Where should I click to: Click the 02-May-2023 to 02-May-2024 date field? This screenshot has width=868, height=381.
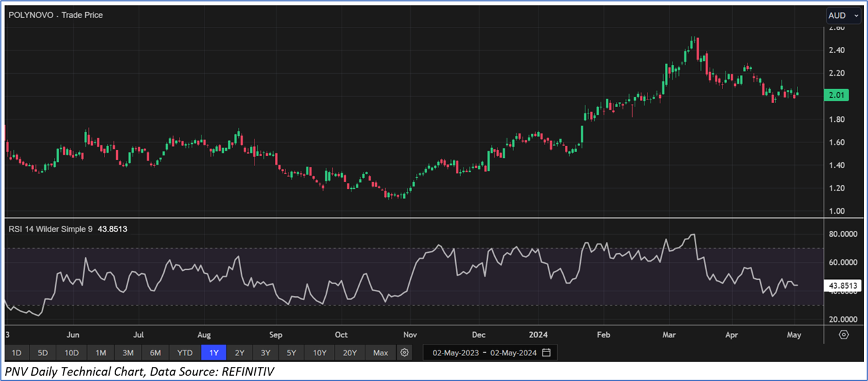(x=485, y=353)
